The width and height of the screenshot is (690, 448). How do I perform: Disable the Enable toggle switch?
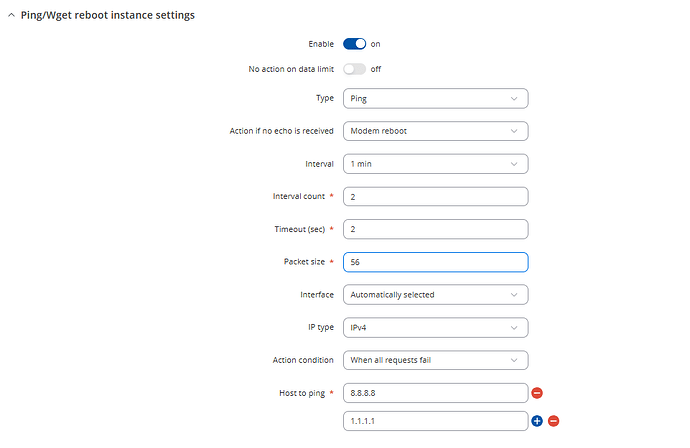[x=355, y=44]
